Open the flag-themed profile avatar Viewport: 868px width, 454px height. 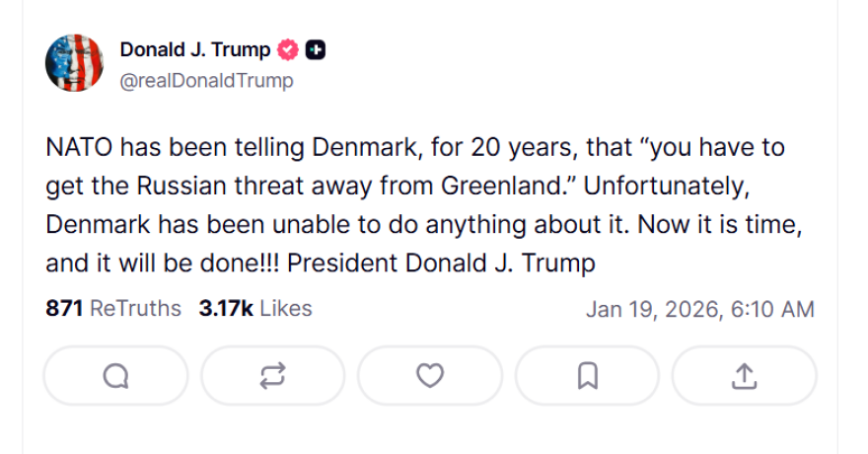coord(74,63)
